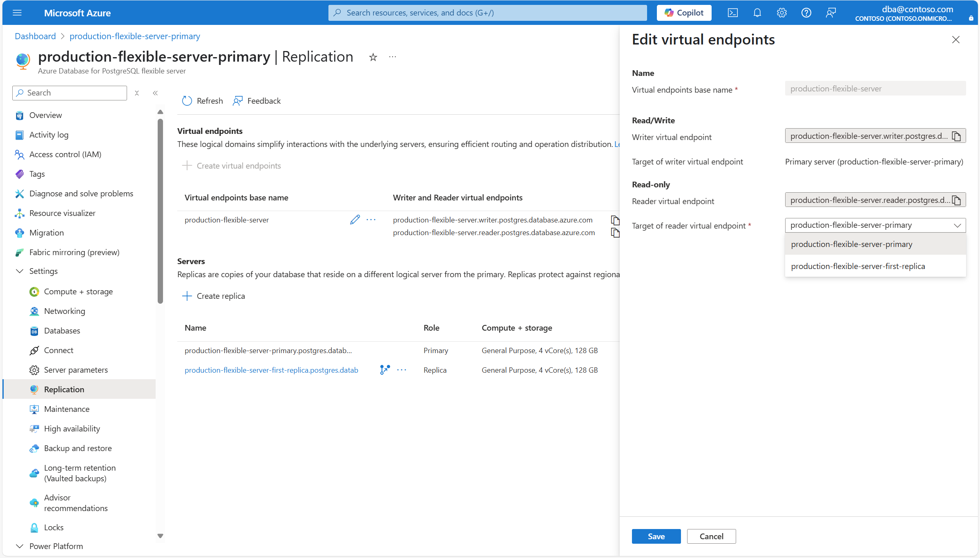Copy the writer virtual endpoint in panel
The height and width of the screenshot is (558, 980).
coord(956,136)
